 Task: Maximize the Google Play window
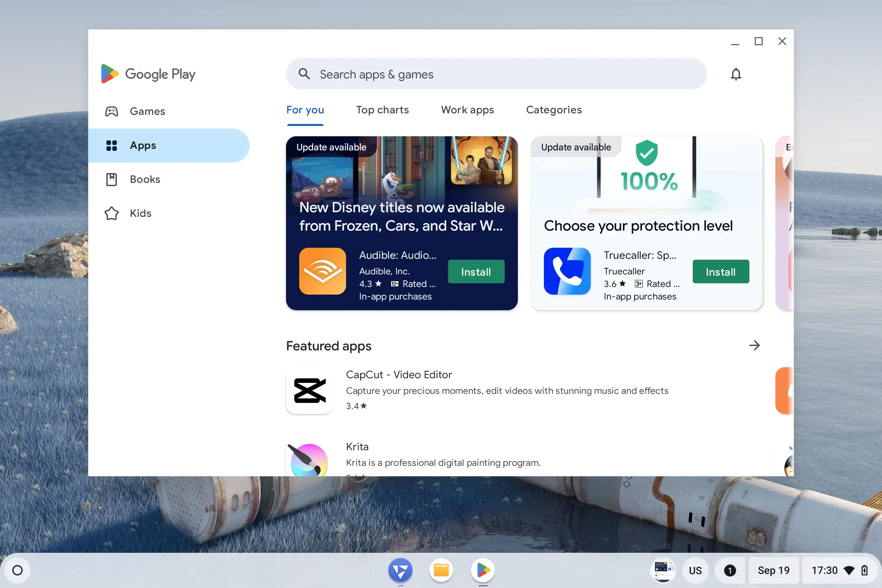tap(759, 41)
